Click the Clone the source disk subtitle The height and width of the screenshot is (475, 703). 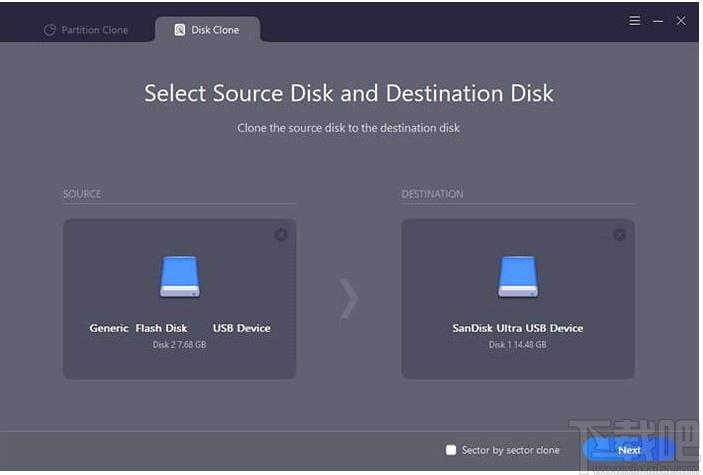[x=348, y=128]
